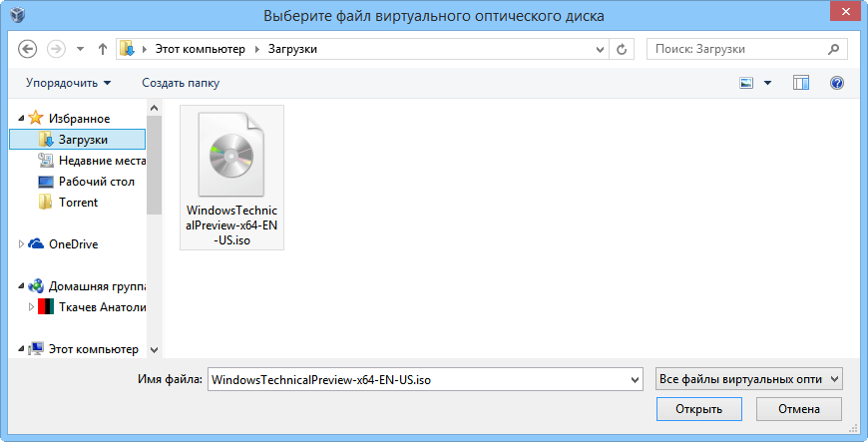Open the recent locations dropdown arrow
The height and width of the screenshot is (442, 868).
[80, 49]
